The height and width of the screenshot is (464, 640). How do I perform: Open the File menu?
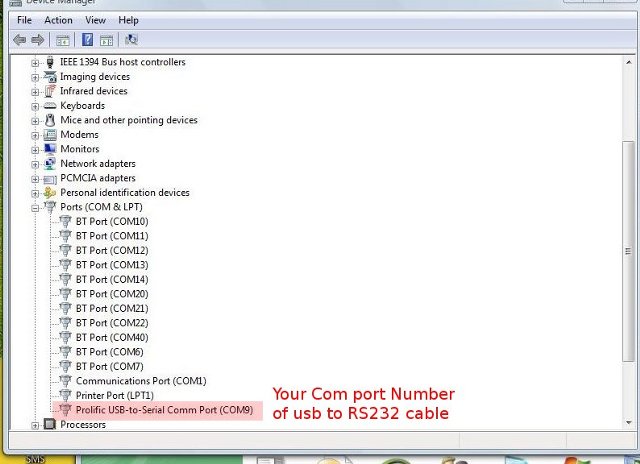click(24, 20)
